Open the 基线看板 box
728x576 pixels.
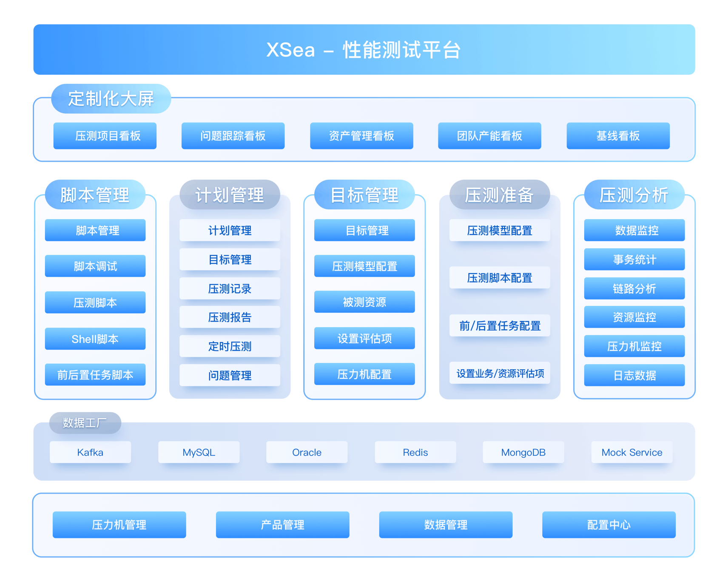click(618, 136)
